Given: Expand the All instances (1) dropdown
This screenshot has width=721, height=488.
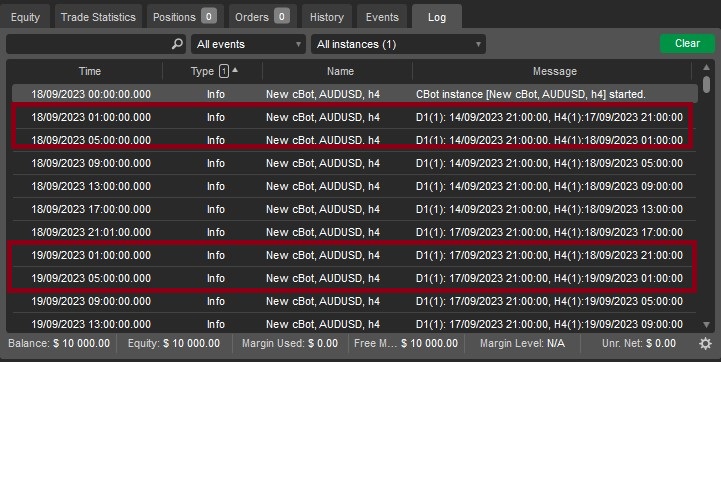Looking at the screenshot, I should point(398,44).
